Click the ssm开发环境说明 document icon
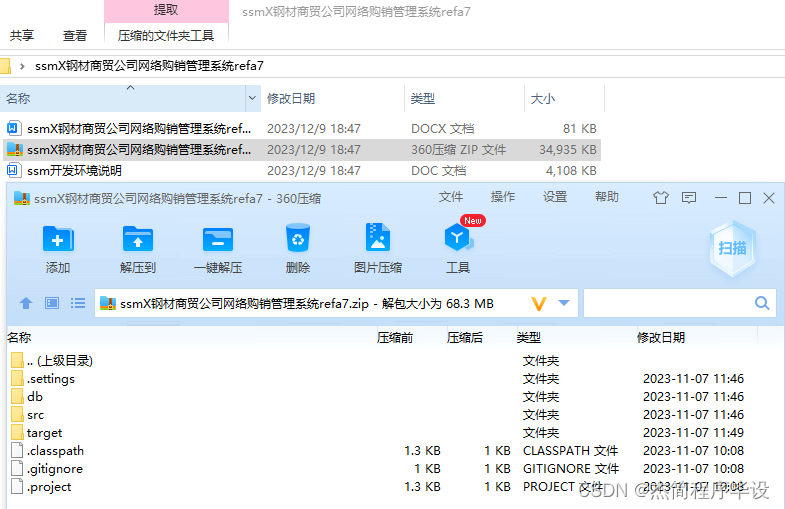 pyautogui.click(x=14, y=171)
